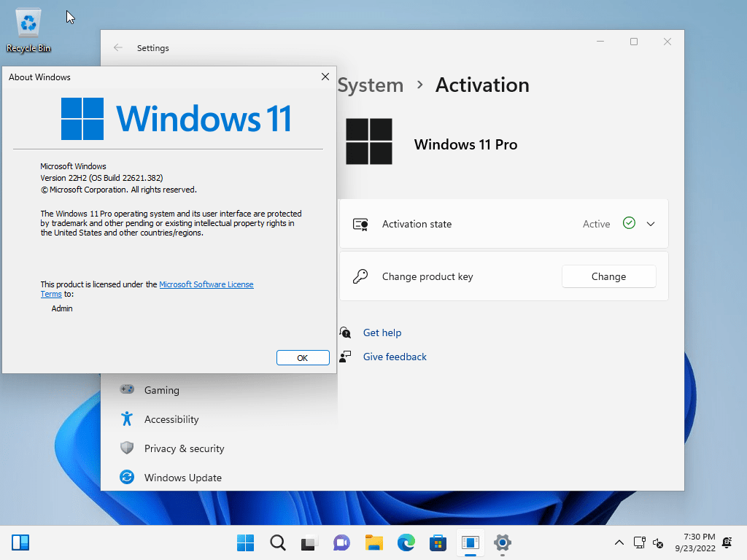Switch to Settings app on taskbar
The image size is (747, 560).
click(502, 542)
